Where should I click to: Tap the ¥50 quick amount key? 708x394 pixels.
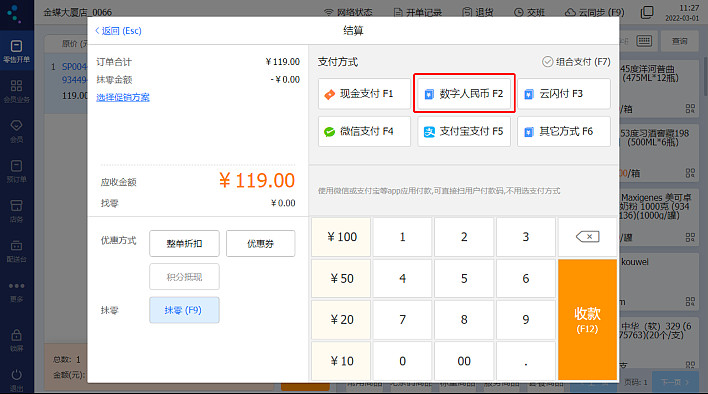pyautogui.click(x=341, y=278)
